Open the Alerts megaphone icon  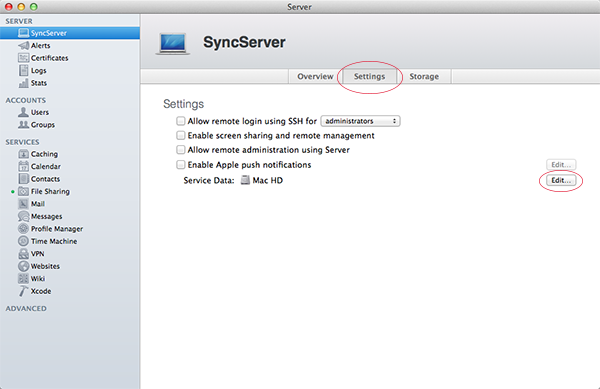[23, 46]
